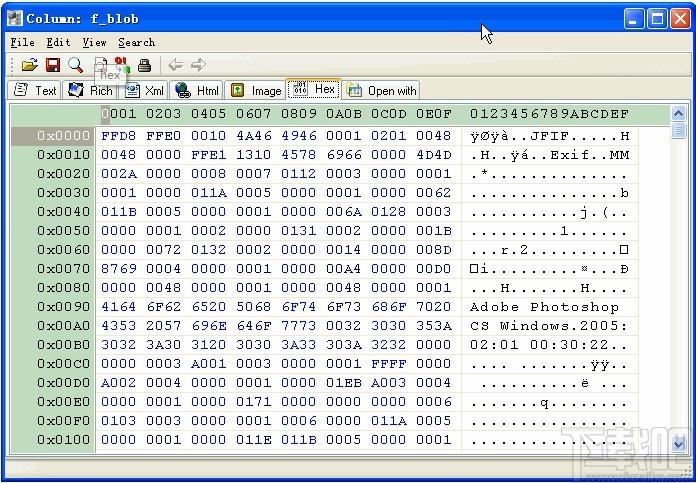
Task: Go forward with the right arrow icon
Action: (x=198, y=65)
